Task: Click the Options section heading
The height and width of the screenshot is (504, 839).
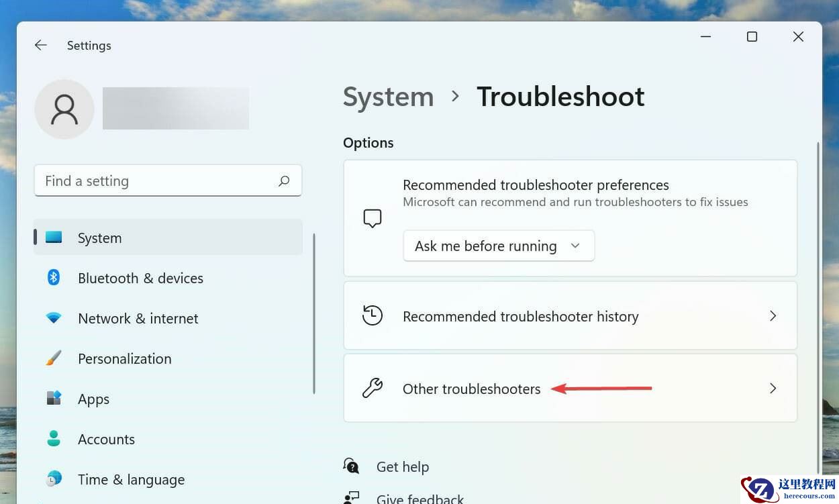Action: click(x=368, y=142)
